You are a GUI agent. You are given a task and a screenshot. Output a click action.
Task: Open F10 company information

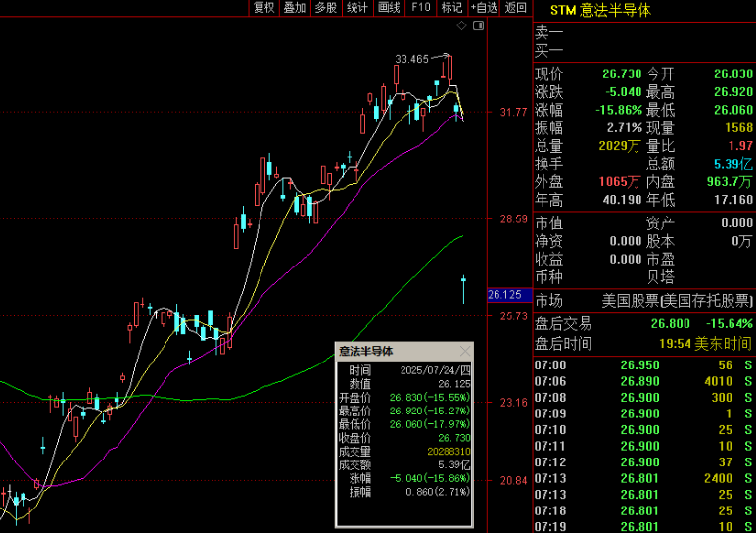(420, 7)
